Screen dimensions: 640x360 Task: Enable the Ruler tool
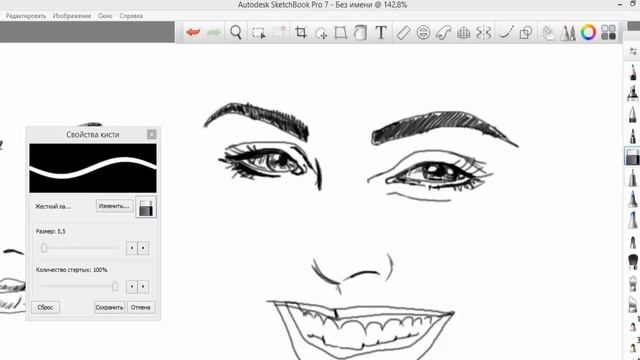[x=403, y=32]
